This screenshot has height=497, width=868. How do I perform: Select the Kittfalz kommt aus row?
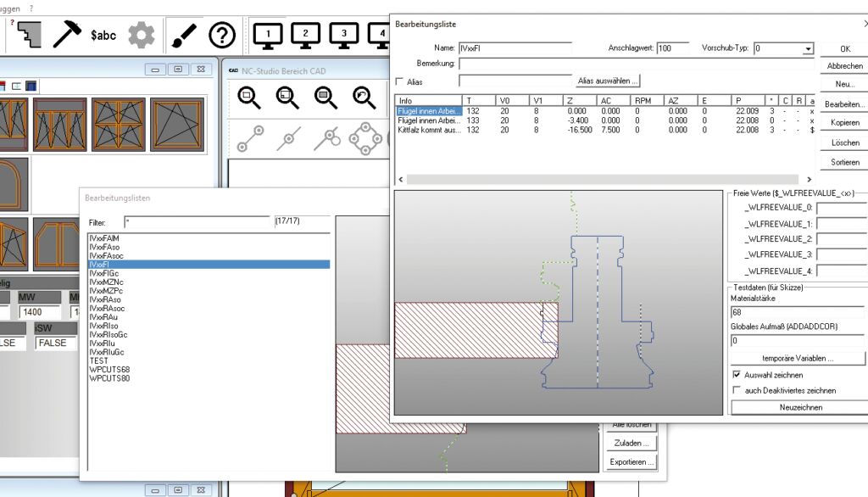(x=429, y=131)
